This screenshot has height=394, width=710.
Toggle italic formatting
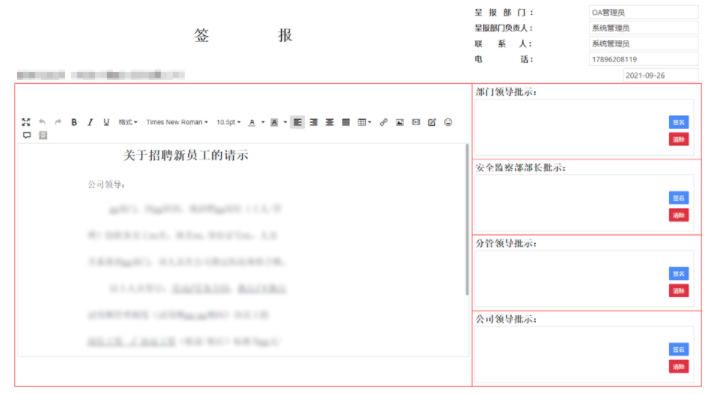click(90, 122)
